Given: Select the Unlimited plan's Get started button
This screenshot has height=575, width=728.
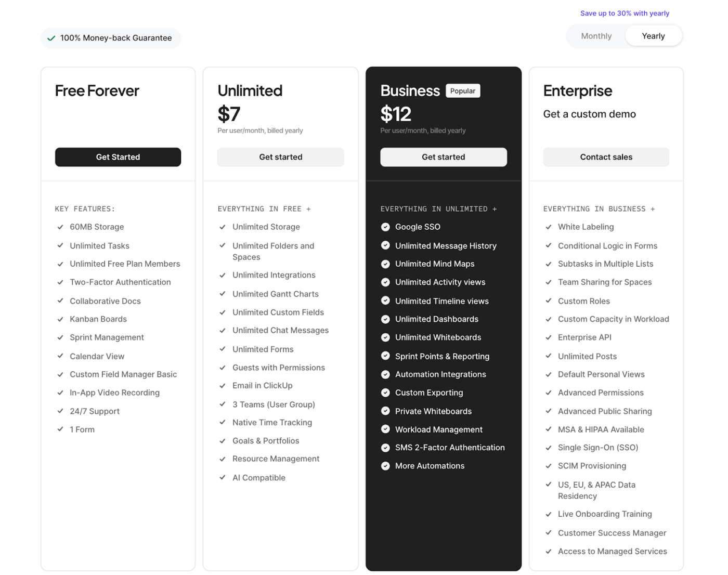Looking at the screenshot, I should pyautogui.click(x=280, y=156).
